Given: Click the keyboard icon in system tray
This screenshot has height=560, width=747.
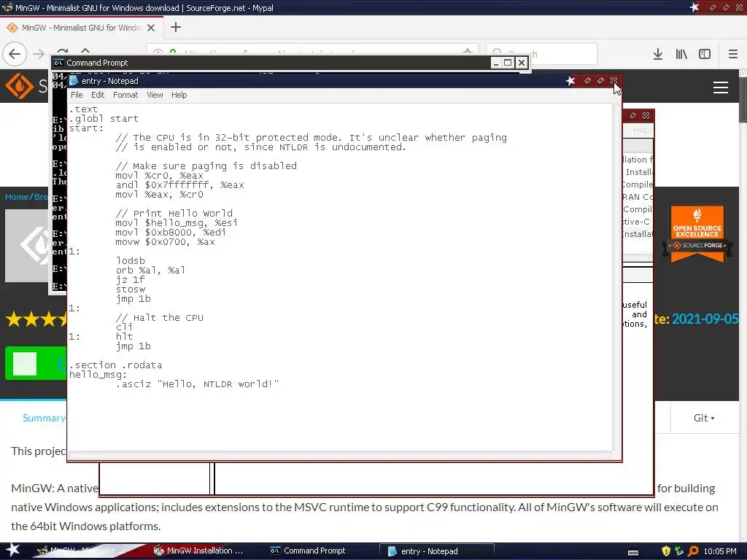Looking at the screenshot, I should tap(633, 552).
